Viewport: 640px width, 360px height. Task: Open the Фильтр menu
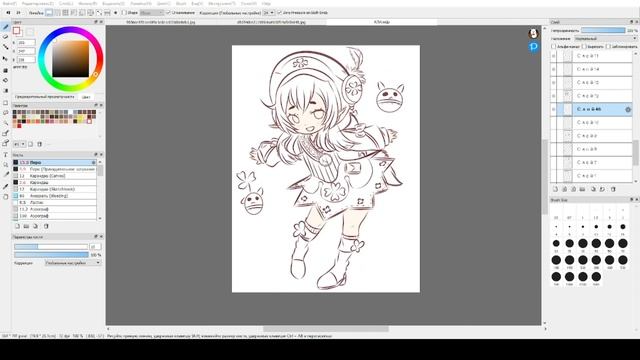87,3
